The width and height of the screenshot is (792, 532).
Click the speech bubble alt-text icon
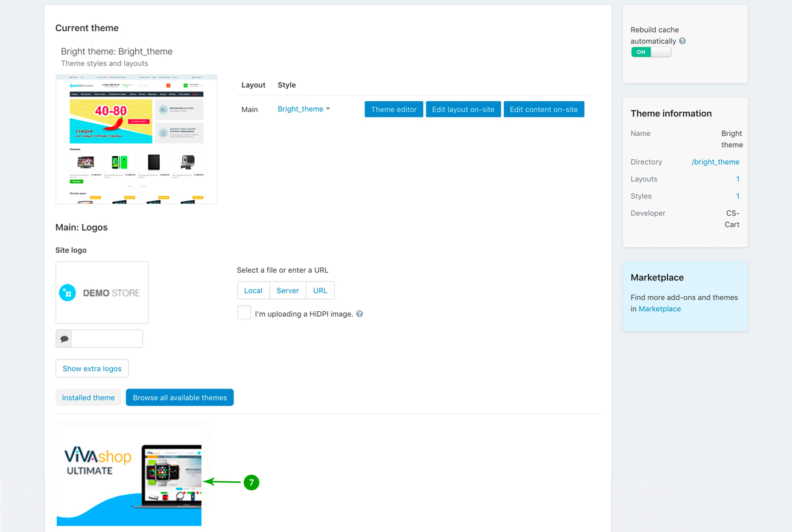(64, 339)
